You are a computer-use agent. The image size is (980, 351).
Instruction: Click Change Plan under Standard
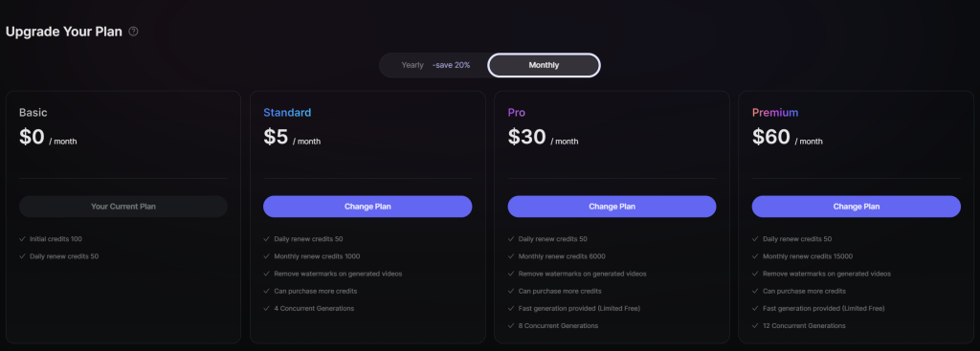tap(367, 207)
